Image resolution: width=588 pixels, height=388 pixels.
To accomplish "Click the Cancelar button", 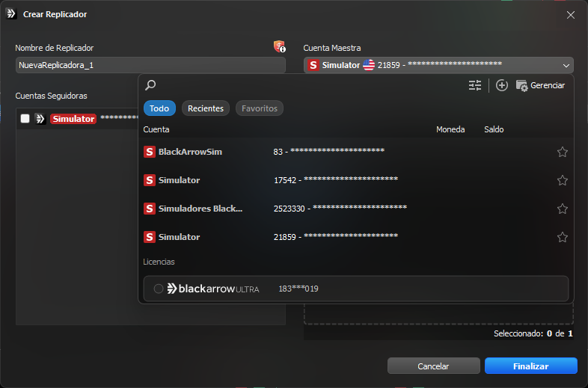I will point(433,366).
